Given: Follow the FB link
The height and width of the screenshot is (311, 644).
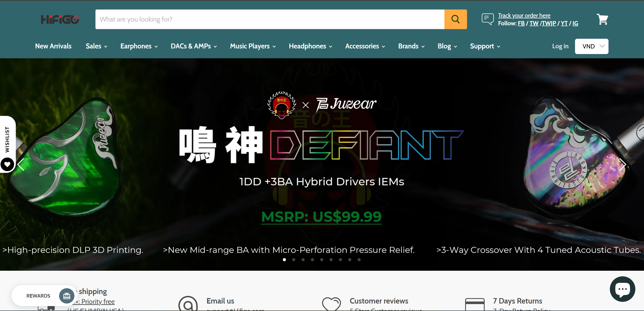Looking at the screenshot, I should click(x=521, y=23).
